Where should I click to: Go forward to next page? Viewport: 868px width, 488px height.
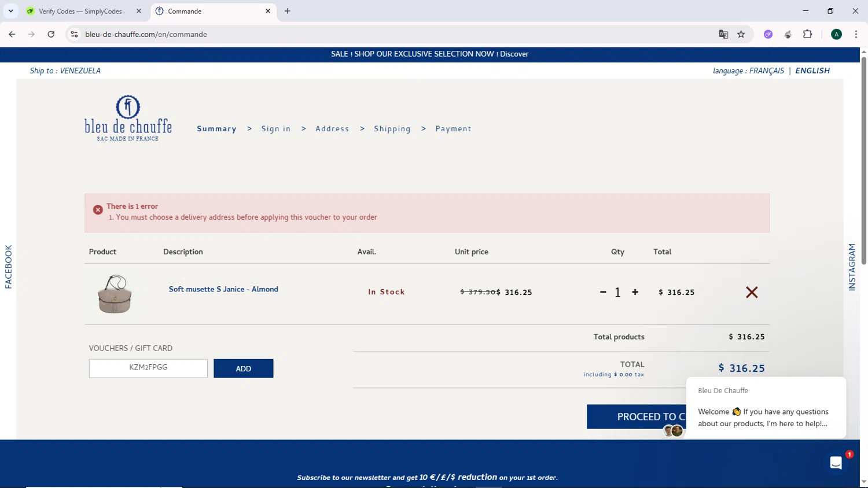tap(31, 34)
